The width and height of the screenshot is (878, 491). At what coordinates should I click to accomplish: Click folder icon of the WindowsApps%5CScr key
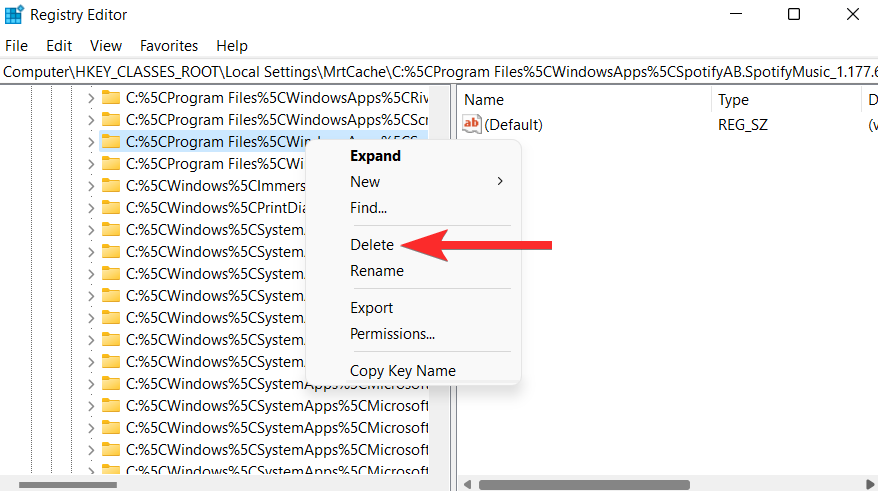(111, 120)
